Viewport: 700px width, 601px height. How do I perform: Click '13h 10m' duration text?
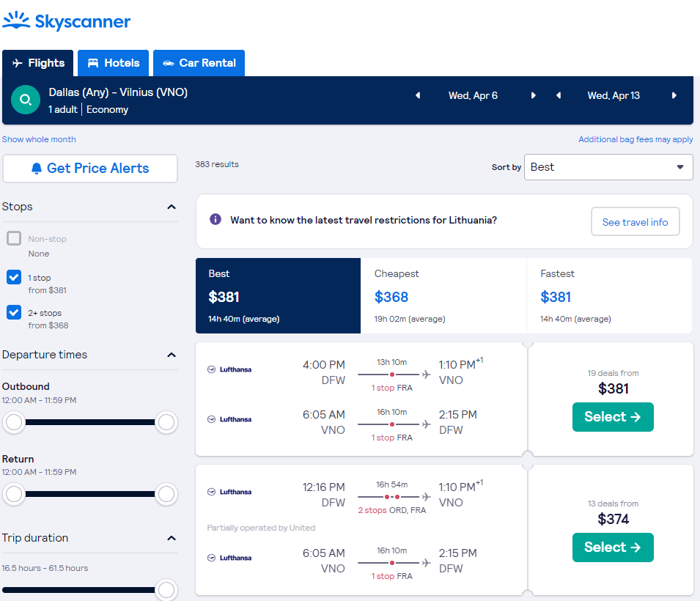[x=391, y=362]
